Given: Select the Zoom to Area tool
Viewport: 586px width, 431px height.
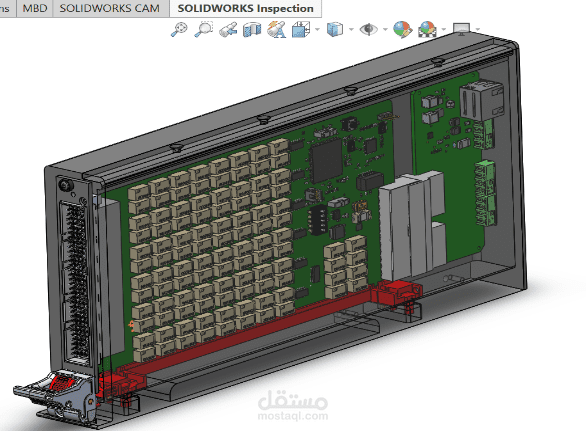Looking at the screenshot, I should pyautogui.click(x=204, y=29).
